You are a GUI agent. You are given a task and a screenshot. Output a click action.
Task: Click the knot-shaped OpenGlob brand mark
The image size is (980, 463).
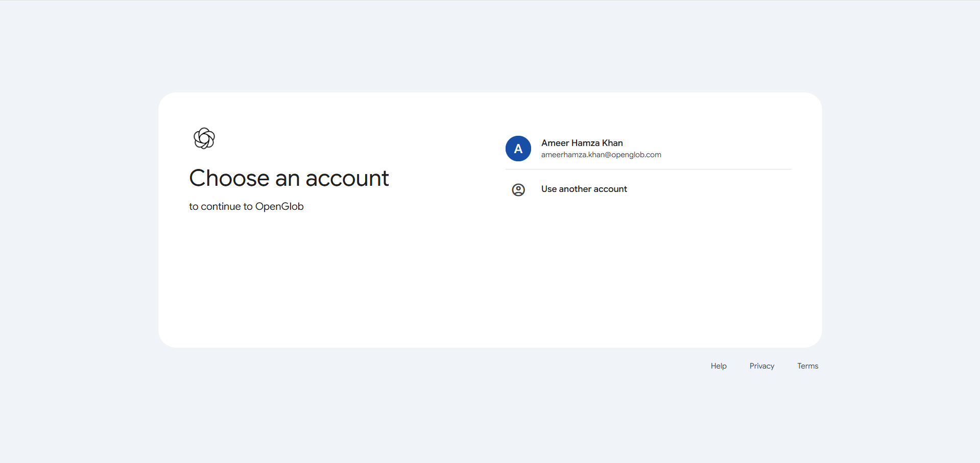(204, 138)
